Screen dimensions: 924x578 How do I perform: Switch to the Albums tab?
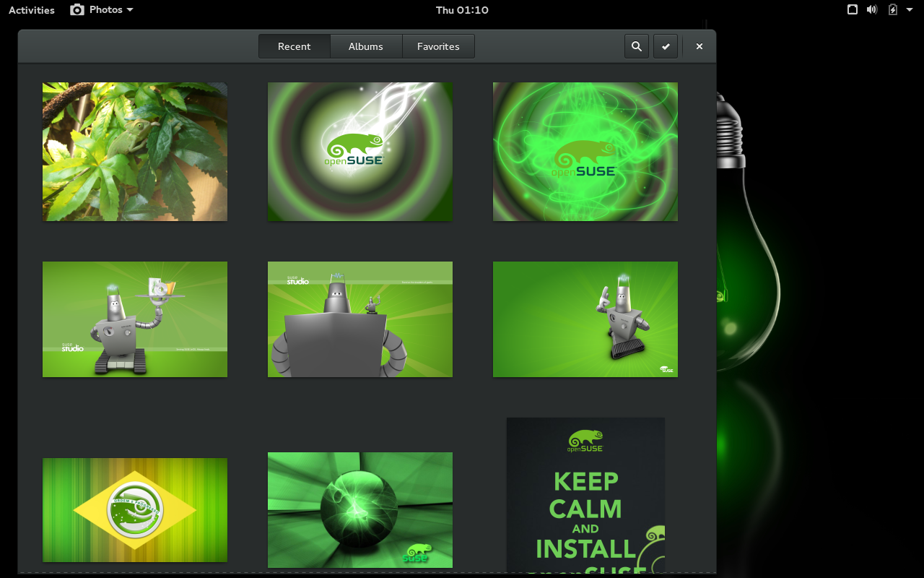(x=366, y=46)
